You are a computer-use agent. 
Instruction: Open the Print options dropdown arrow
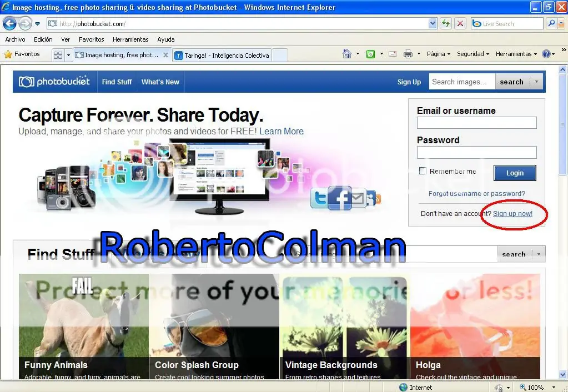[419, 54]
